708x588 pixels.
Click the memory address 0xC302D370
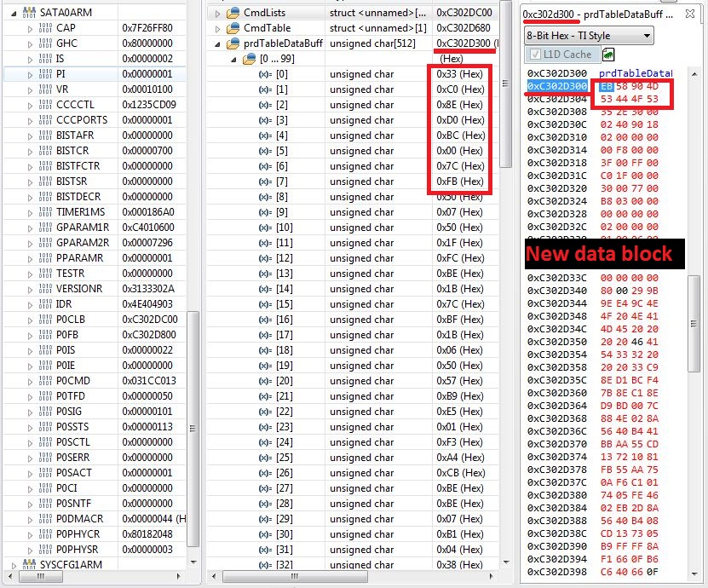(x=557, y=444)
